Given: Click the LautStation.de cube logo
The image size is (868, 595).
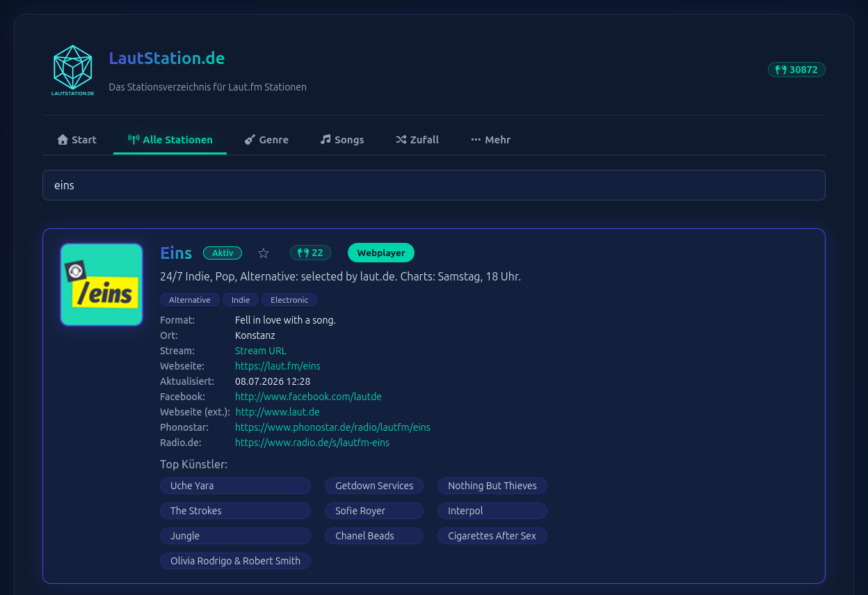Looking at the screenshot, I should (72, 70).
